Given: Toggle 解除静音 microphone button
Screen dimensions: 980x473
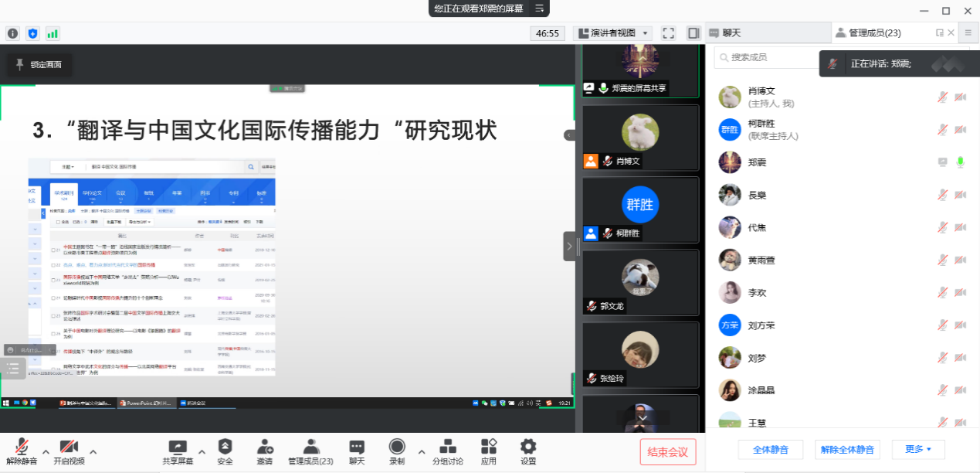Looking at the screenshot, I should click(x=22, y=447).
